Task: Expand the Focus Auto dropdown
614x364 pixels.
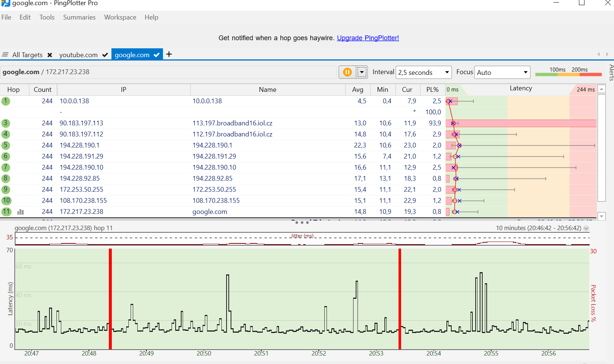Action: pyautogui.click(x=502, y=73)
